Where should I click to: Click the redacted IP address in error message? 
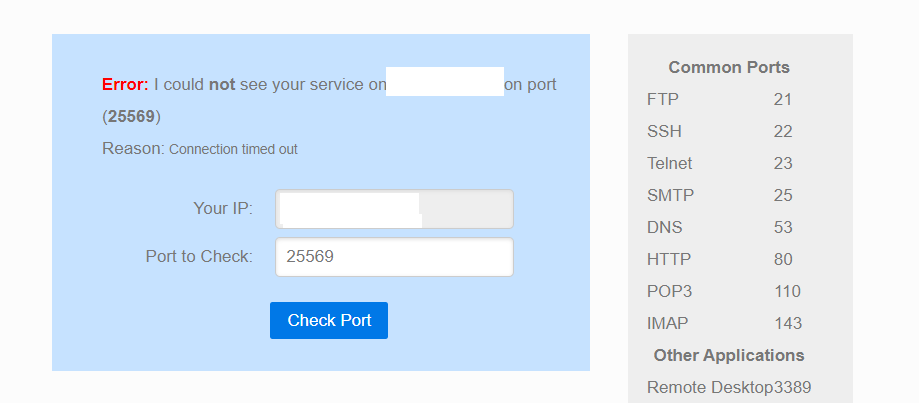tap(444, 83)
